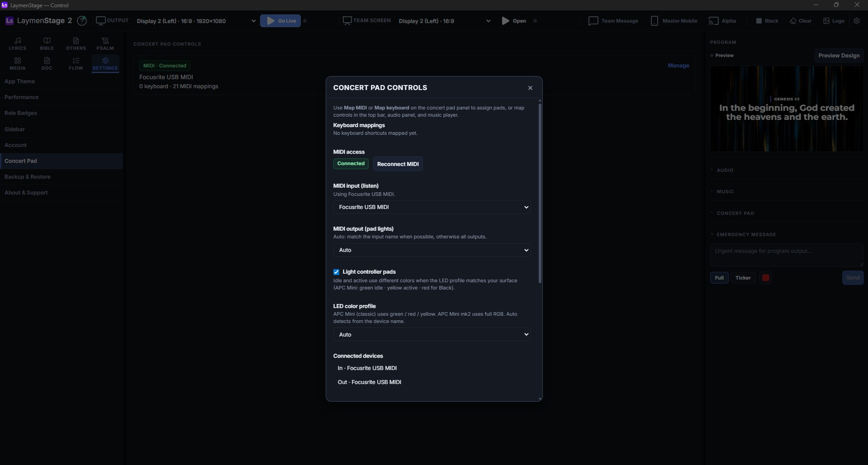Click the Black screen icon
Viewport: 868px width, 465px height.
759,21
